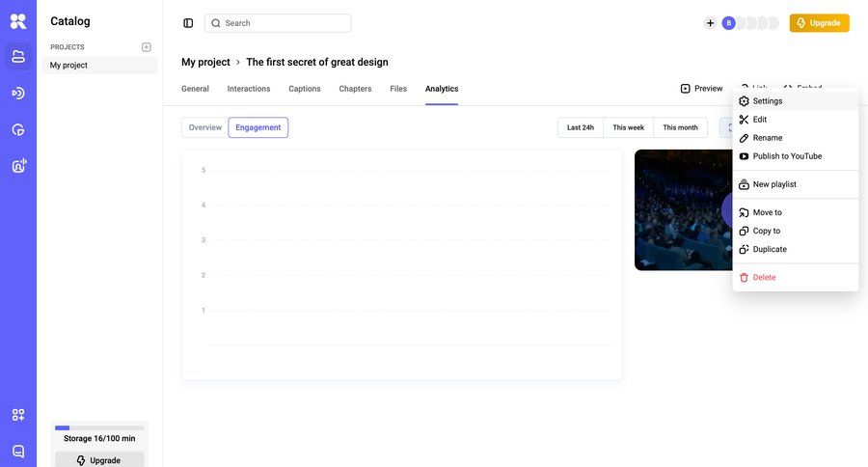Switch to the Interactions tab

pyautogui.click(x=249, y=89)
